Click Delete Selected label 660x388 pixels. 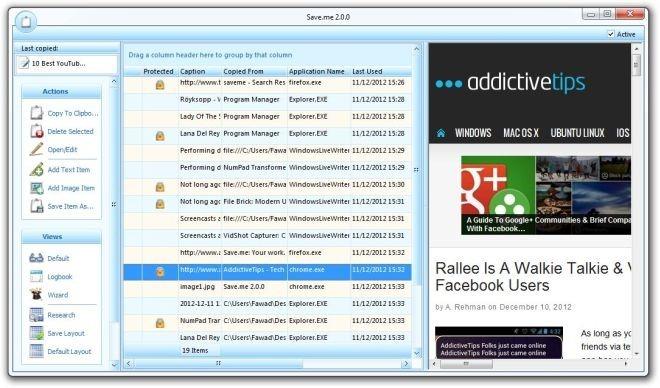point(70,131)
